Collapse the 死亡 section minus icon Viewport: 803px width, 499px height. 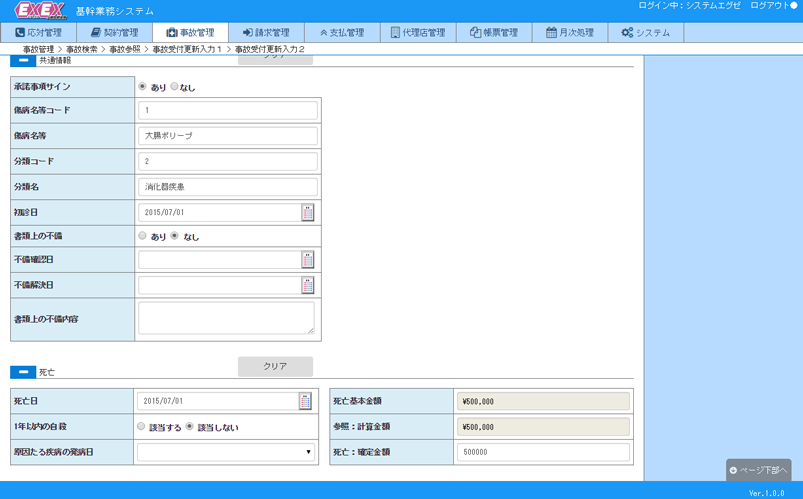[x=23, y=372]
